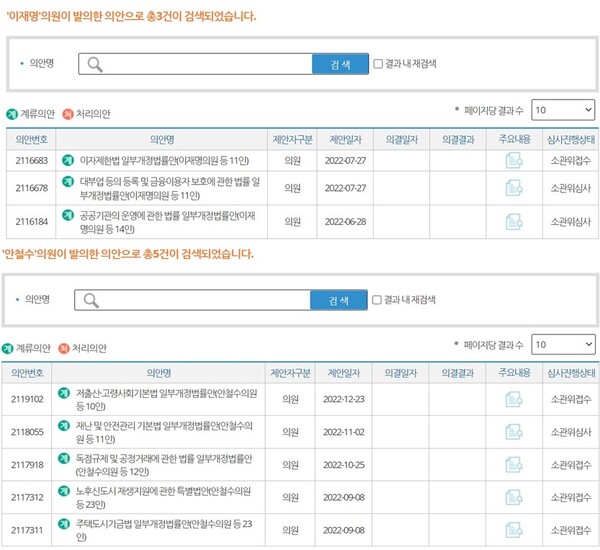Click 제안자구분 column header in 안철수 table
Screen dimensions: 600x550
(x=290, y=373)
